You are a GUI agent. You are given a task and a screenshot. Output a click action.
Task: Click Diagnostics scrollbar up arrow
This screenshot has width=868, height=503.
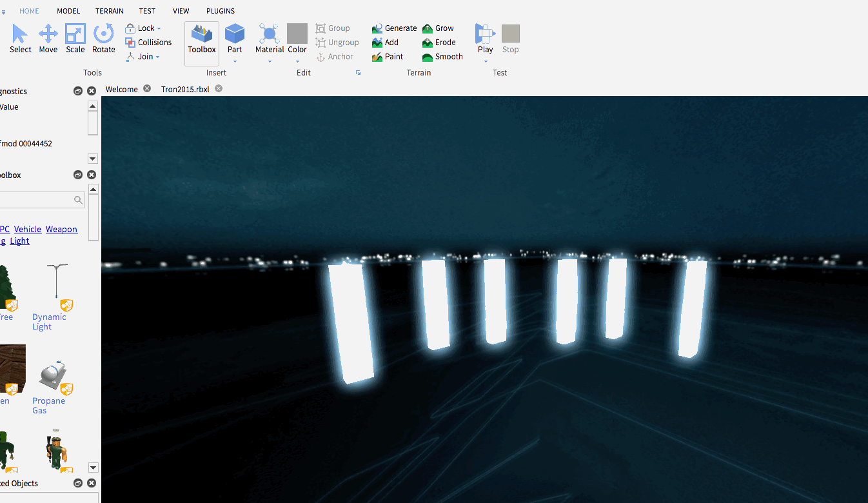93,106
